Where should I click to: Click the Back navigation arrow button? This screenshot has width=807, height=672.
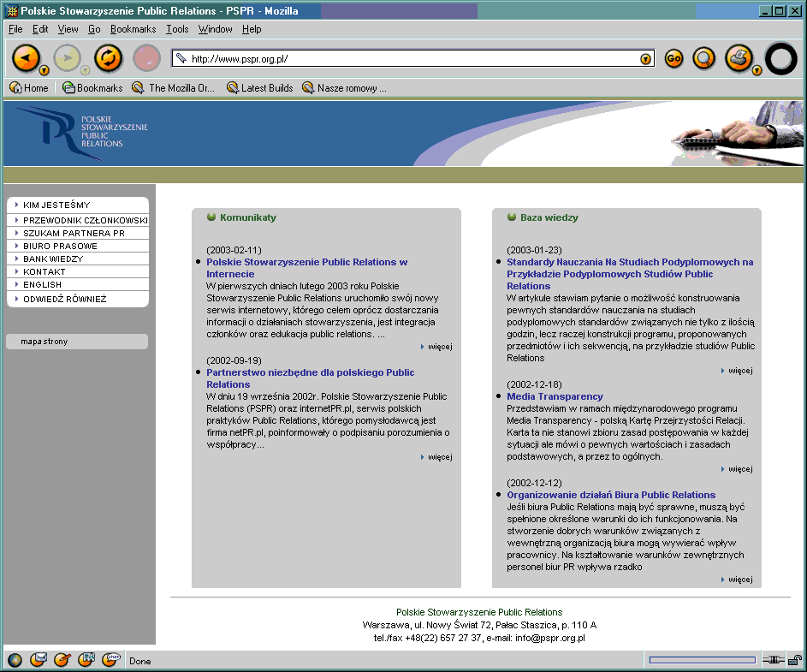pyautogui.click(x=25, y=57)
